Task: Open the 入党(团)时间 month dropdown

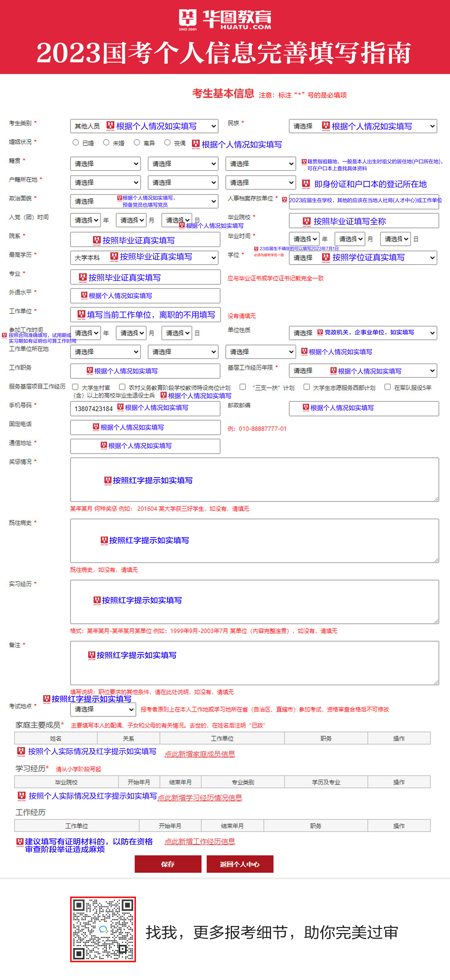Action: click(x=131, y=220)
